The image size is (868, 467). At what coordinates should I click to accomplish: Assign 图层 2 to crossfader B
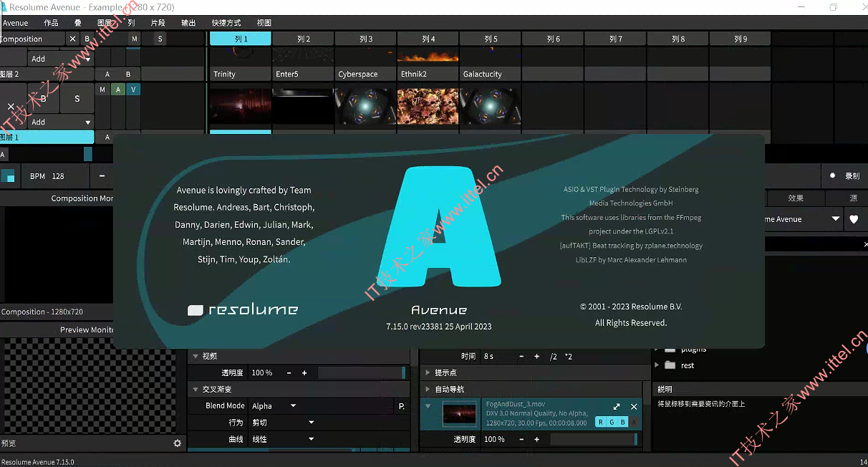129,74
